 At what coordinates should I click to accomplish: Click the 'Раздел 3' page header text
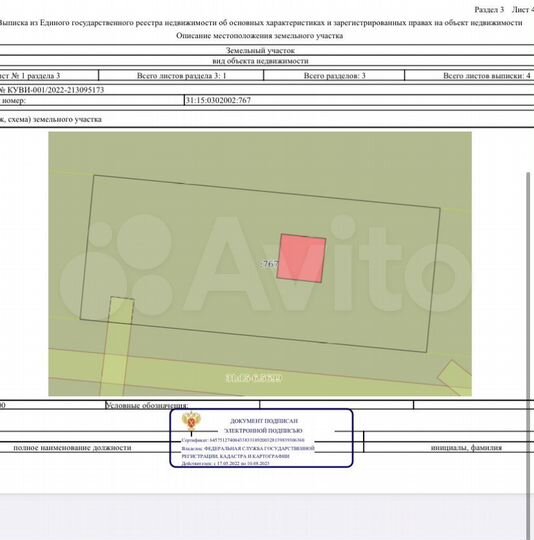click(x=489, y=10)
